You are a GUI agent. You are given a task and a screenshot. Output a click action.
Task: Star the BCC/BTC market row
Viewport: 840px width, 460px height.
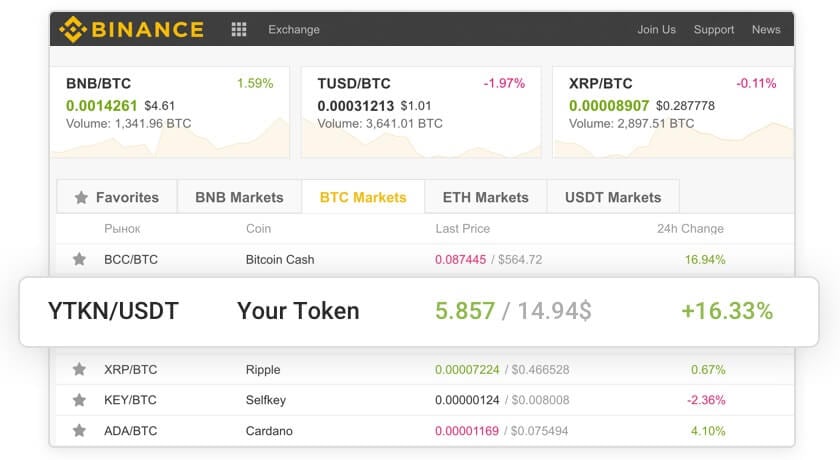79,259
